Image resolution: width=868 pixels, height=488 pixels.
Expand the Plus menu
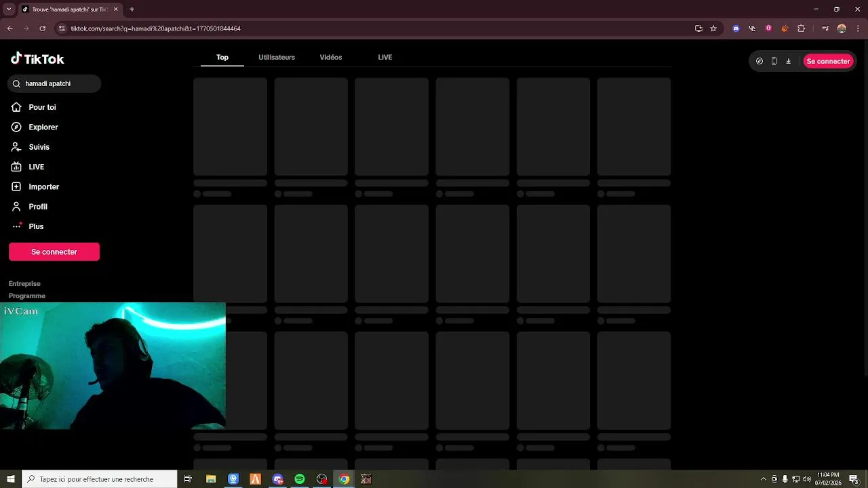[x=27, y=226]
